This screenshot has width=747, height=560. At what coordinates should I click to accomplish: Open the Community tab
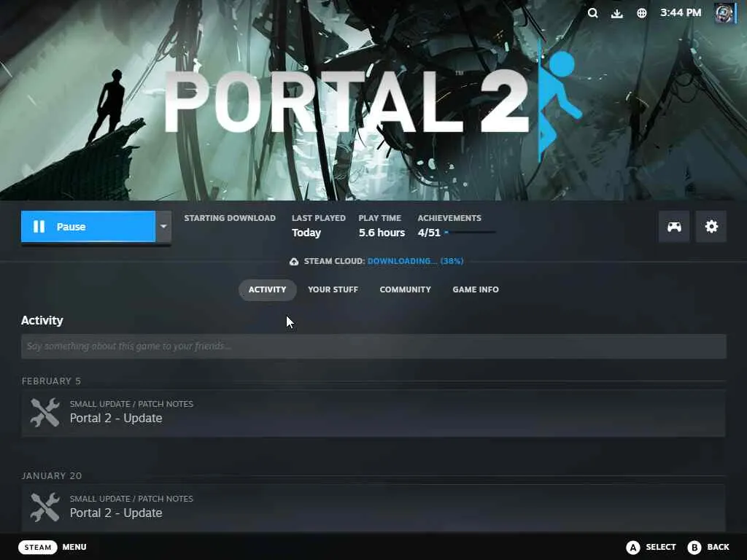pos(406,289)
